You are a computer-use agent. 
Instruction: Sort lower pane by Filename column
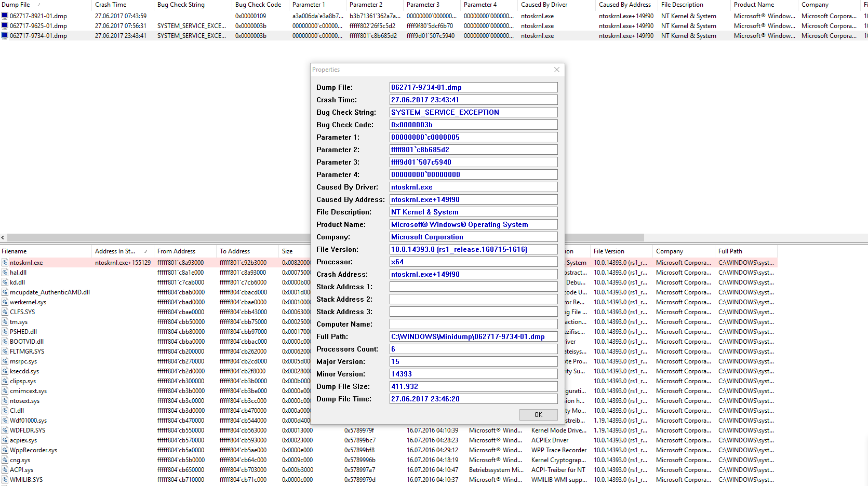pyautogui.click(x=46, y=251)
